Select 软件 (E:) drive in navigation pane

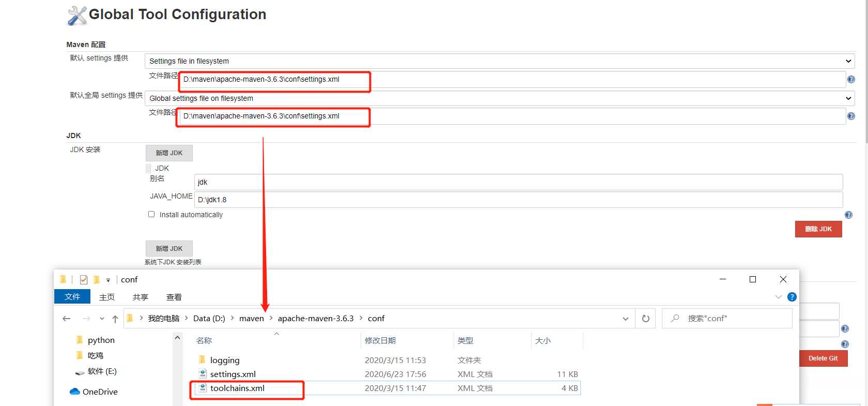102,371
